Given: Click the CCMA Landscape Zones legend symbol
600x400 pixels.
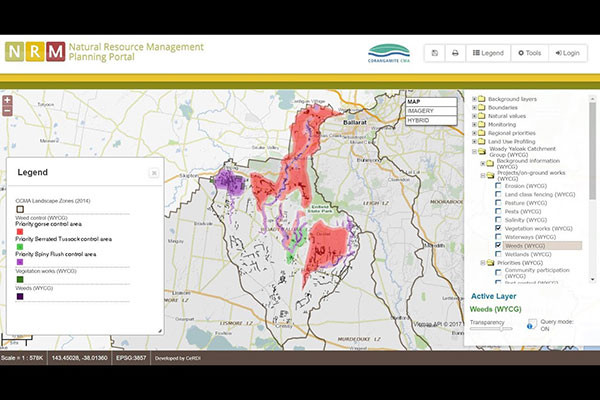Looking at the screenshot, I should pos(20,209).
